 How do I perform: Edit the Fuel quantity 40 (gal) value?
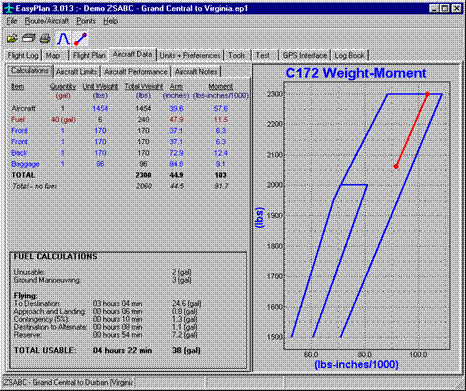coord(63,120)
